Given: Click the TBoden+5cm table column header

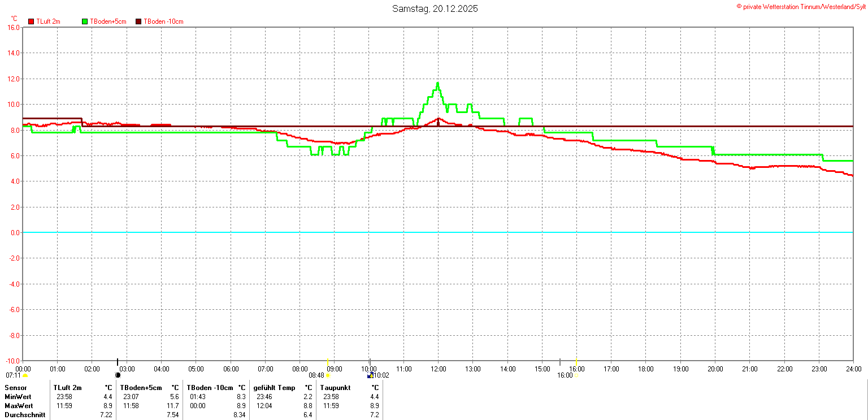Looking at the screenshot, I should [142, 388].
